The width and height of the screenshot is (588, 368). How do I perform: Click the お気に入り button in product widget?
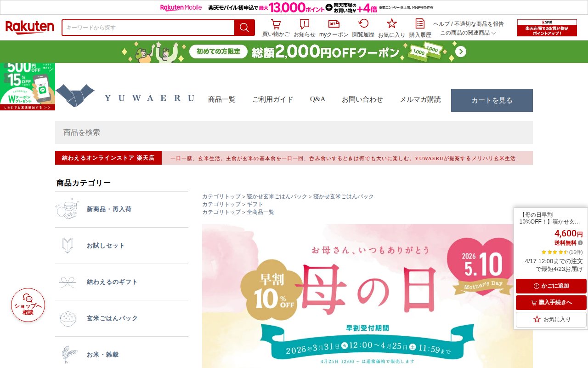[551, 319]
